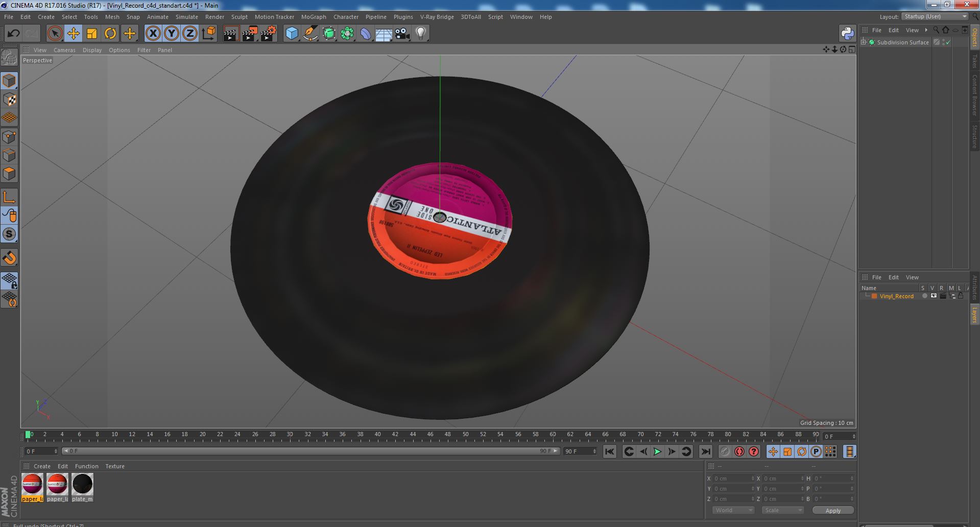Render active view clapperboard icon
980x527 pixels.
[x=231, y=34]
